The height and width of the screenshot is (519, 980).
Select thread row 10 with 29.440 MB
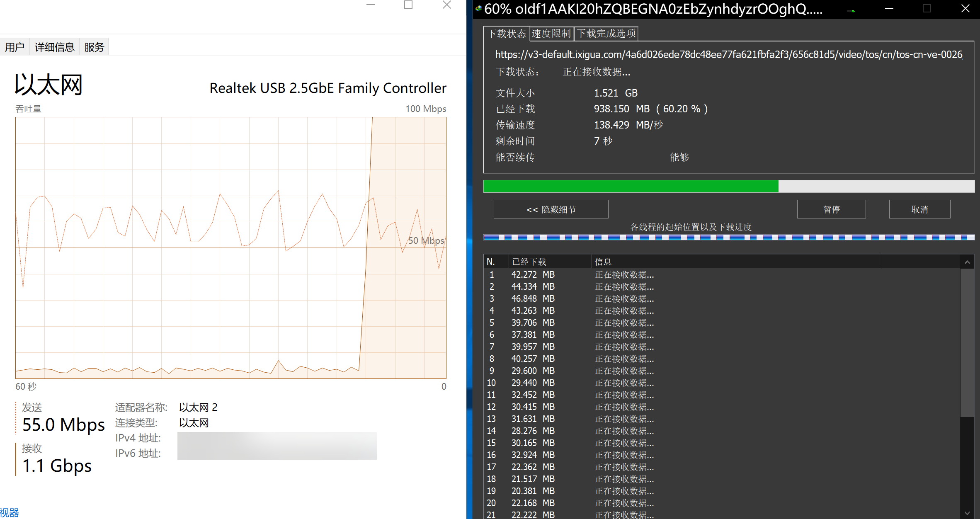click(722, 383)
